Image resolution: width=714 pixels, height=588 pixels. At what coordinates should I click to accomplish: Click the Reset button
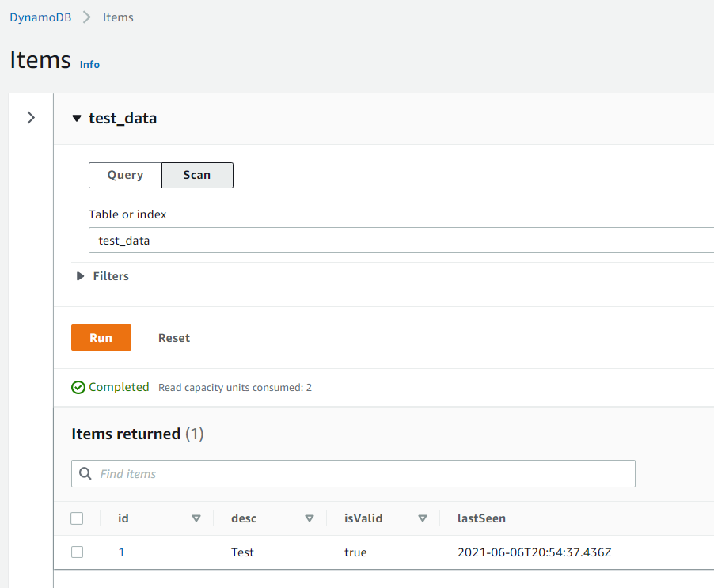174,338
